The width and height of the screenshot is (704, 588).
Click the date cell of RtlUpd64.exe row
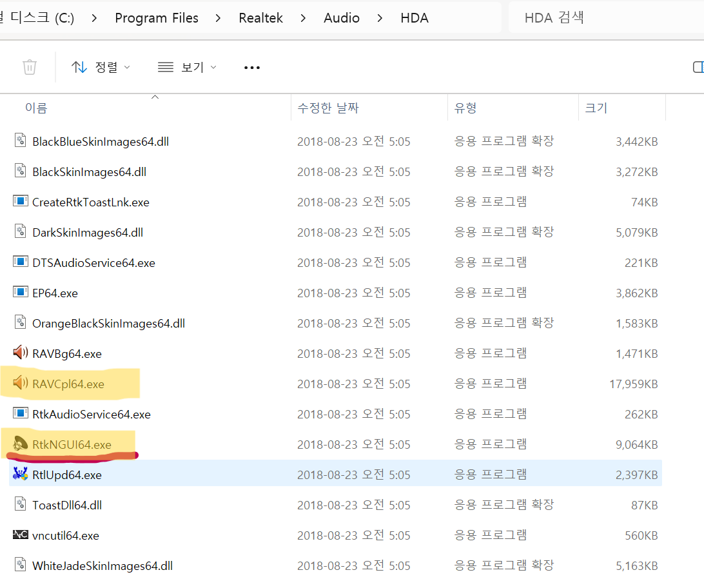354,475
